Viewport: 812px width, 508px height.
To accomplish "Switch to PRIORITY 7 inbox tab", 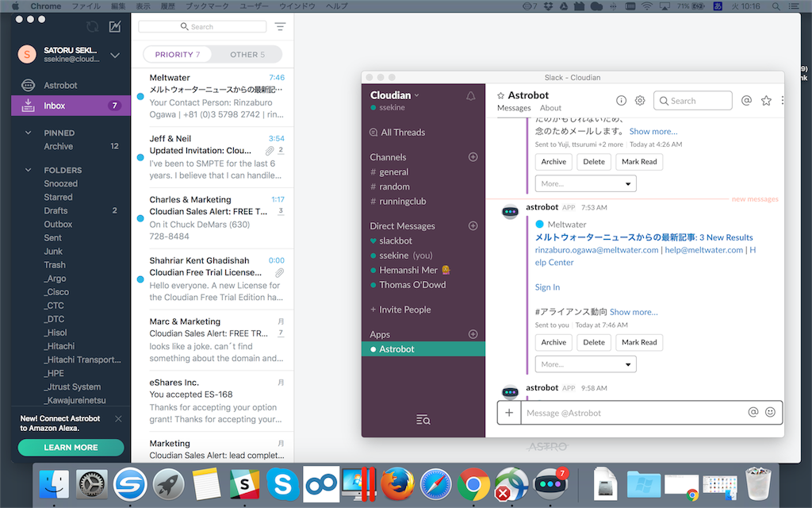I will (178, 55).
